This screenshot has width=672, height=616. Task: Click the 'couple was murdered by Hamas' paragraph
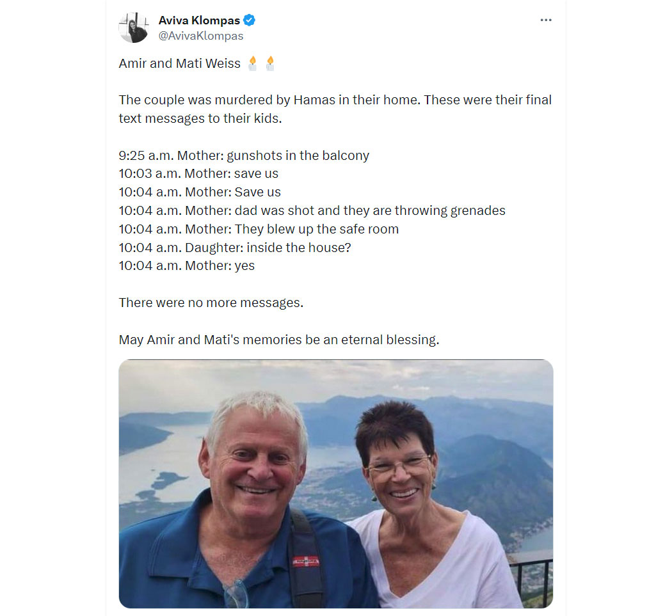click(x=335, y=109)
